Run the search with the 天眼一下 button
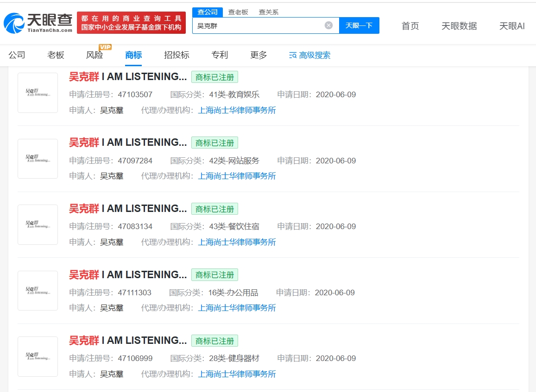Image resolution: width=536 pixels, height=392 pixels. (359, 25)
